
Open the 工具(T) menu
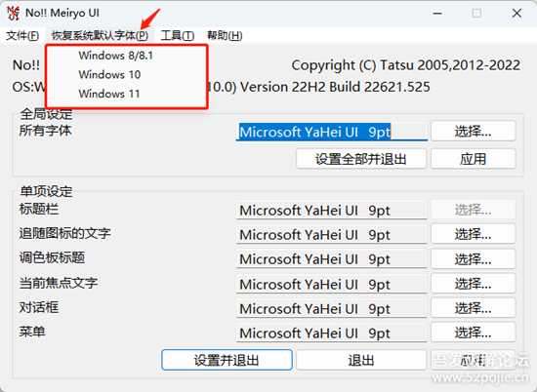178,35
